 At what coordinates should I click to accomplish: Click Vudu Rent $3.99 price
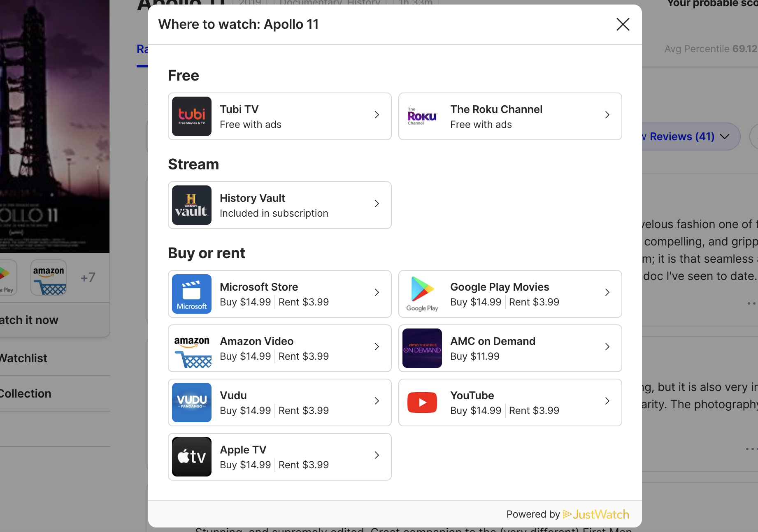(304, 411)
